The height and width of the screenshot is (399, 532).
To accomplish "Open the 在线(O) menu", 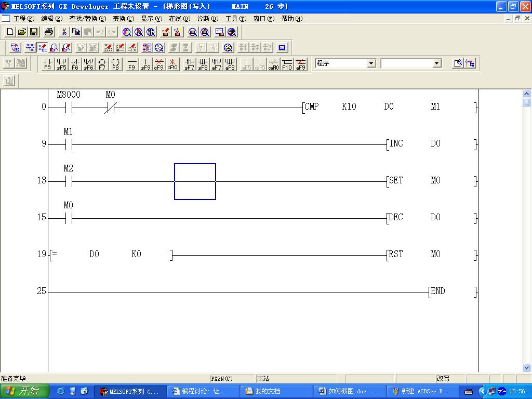I will pyautogui.click(x=179, y=19).
